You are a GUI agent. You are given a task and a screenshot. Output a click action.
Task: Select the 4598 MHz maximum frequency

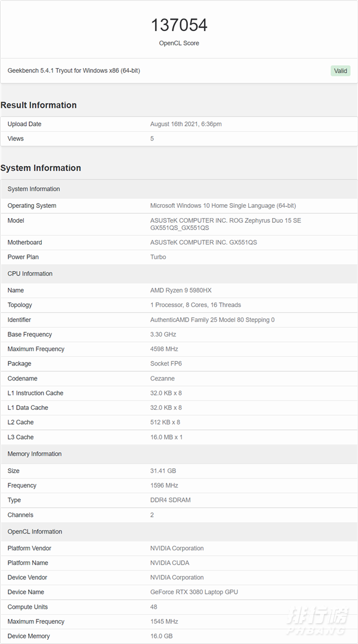[x=164, y=349]
